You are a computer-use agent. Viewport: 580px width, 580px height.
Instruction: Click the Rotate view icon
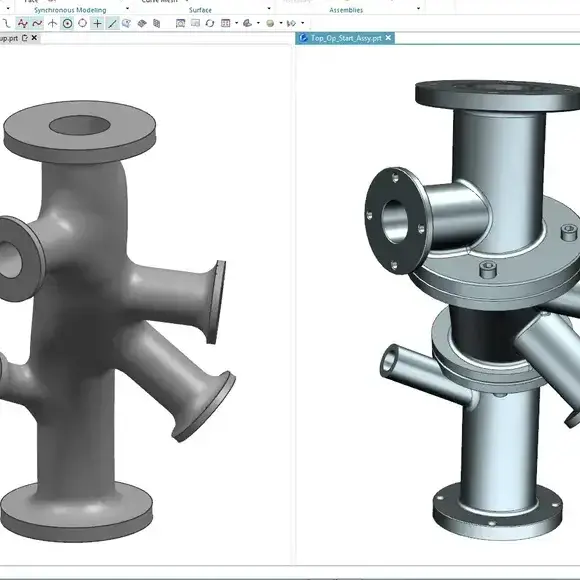coord(210,23)
